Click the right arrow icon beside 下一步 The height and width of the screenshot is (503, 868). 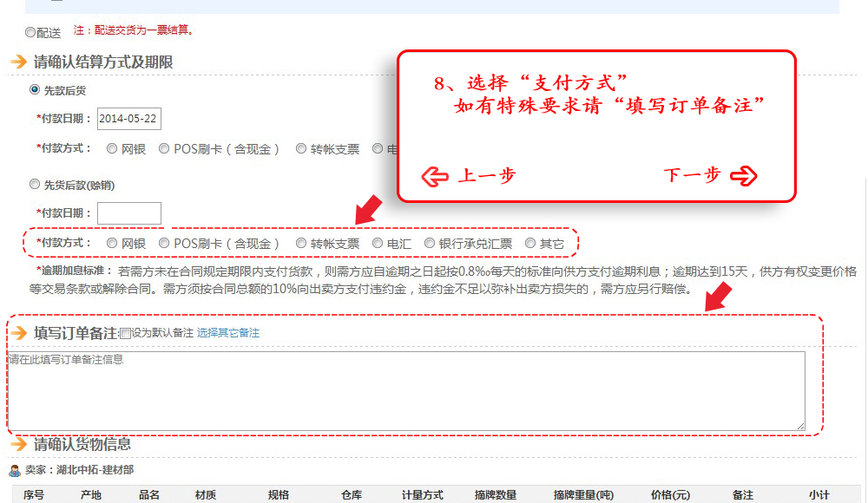pos(744,176)
